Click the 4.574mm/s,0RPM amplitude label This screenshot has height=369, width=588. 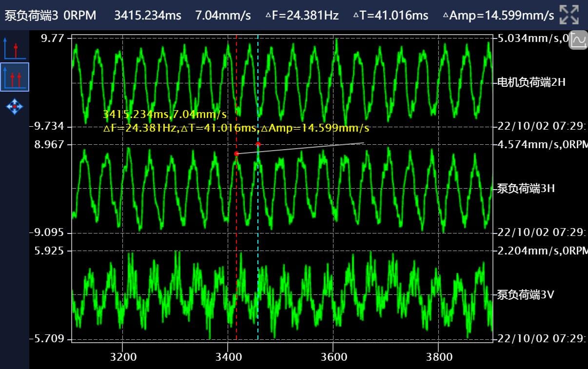[x=540, y=144]
